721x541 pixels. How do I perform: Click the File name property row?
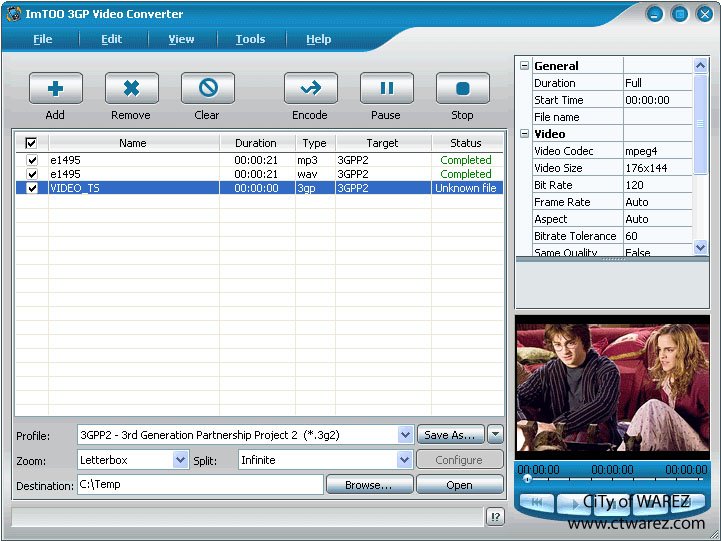(612, 117)
